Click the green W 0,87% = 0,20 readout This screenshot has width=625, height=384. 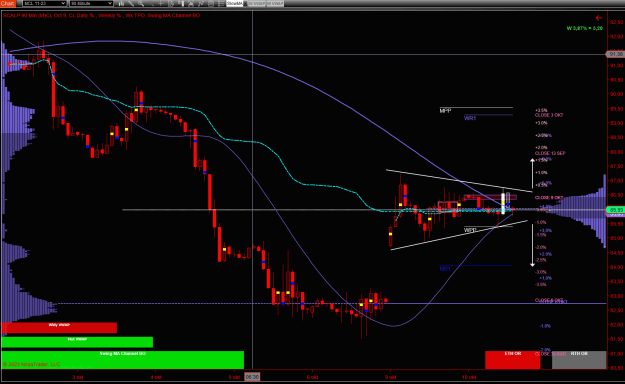point(585,28)
